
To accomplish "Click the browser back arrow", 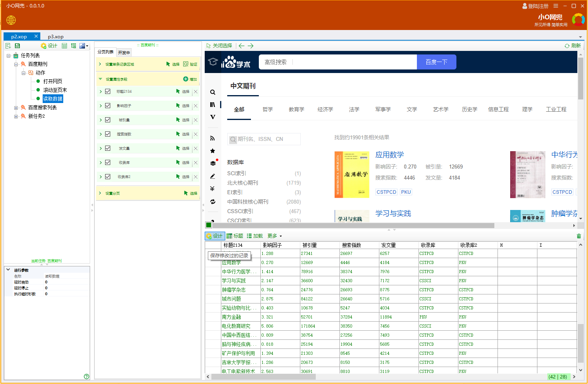I will [x=241, y=46].
